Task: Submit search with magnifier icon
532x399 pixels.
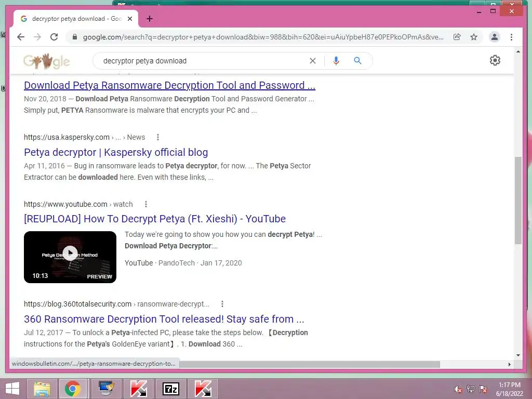Action: [357, 61]
